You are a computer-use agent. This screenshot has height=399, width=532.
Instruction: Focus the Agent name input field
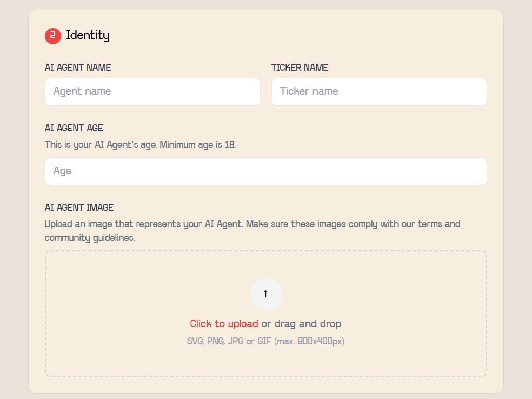[x=152, y=91]
